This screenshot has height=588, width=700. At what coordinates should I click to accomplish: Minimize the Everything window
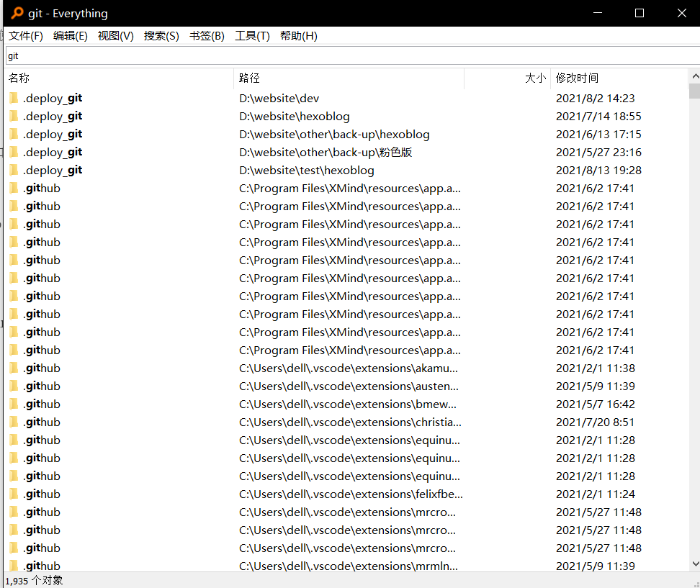point(598,13)
